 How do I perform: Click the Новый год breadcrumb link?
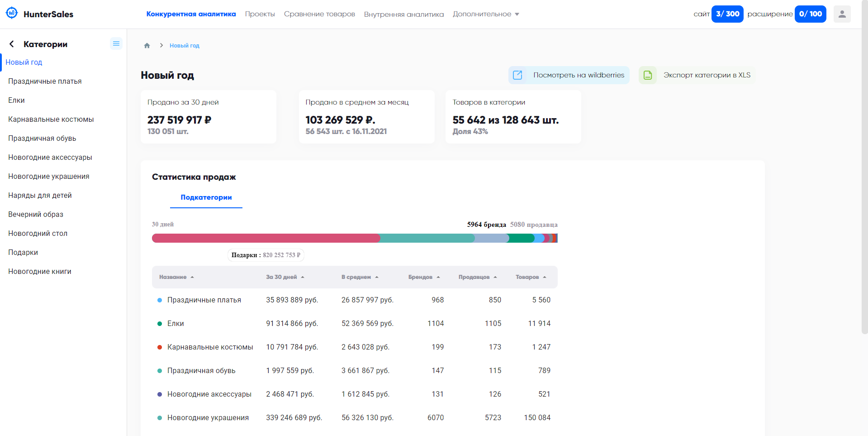pyautogui.click(x=185, y=46)
